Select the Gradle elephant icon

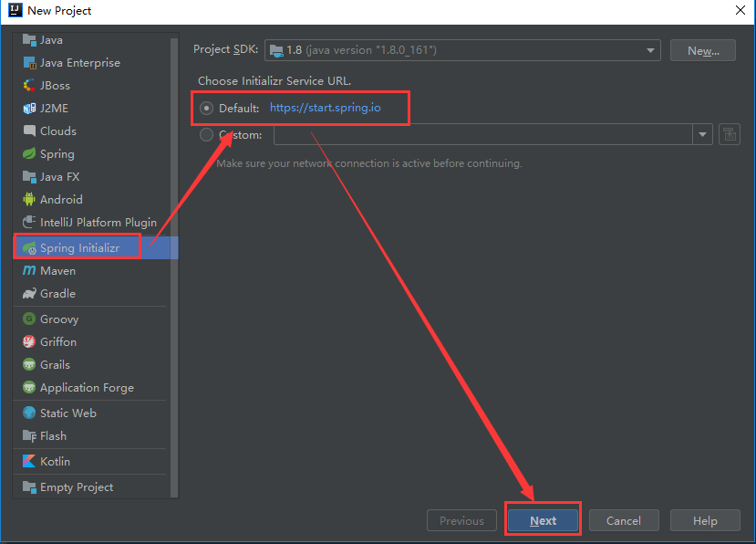point(29,294)
